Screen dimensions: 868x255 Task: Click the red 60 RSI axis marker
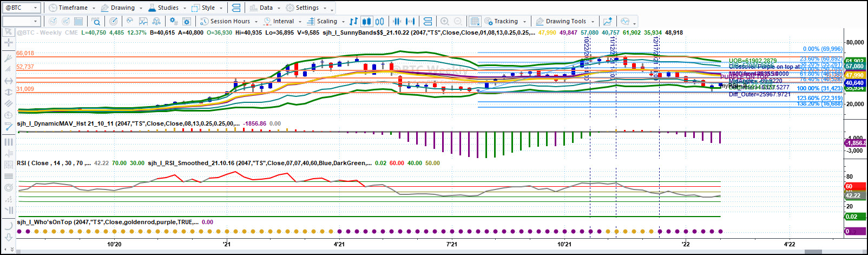pos(854,186)
